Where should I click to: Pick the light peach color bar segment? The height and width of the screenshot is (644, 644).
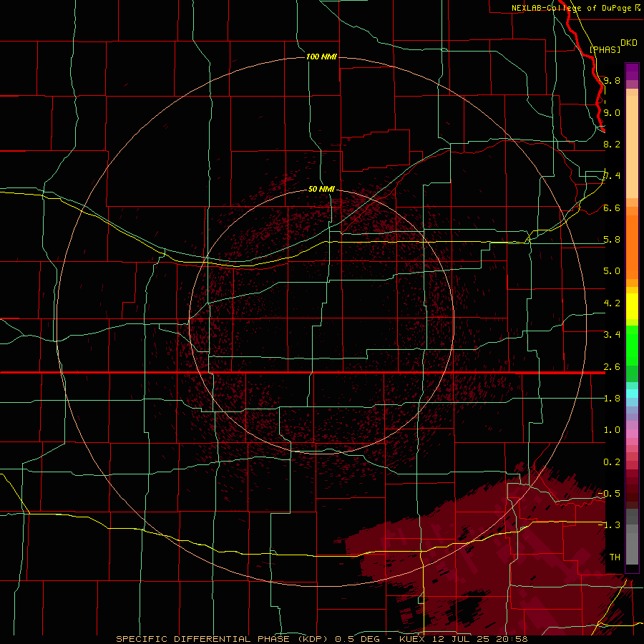click(632, 147)
